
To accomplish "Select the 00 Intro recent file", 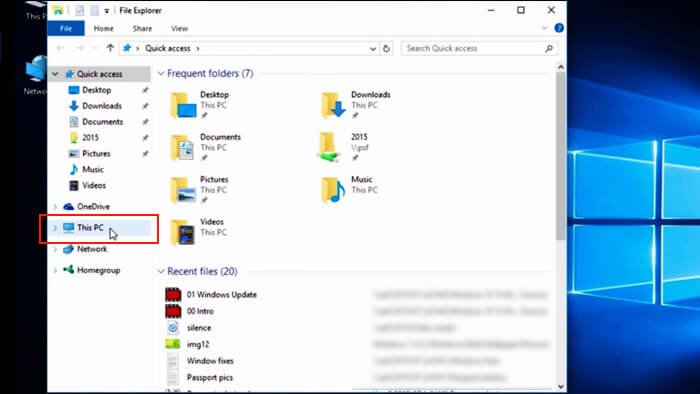I will (x=200, y=311).
